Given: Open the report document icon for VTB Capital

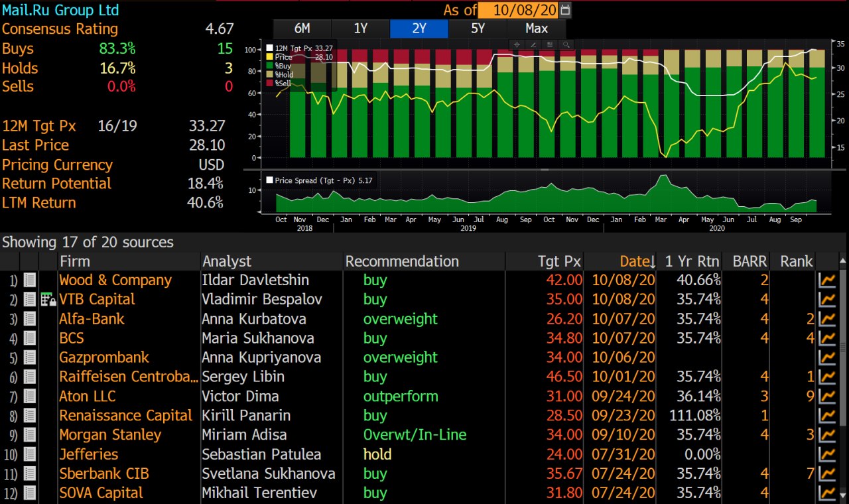Looking at the screenshot, I should coord(29,300).
